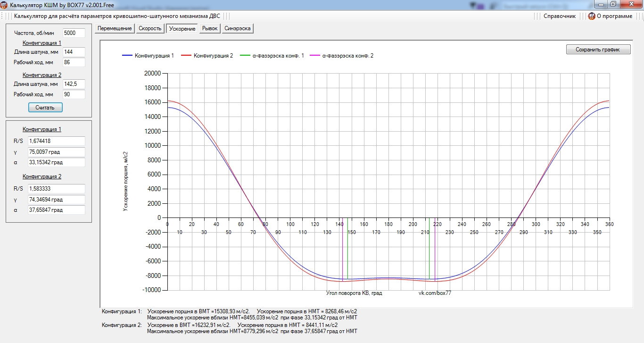
Task: Select Конфигурация 1 R/S value 1,674418
Action: point(56,141)
